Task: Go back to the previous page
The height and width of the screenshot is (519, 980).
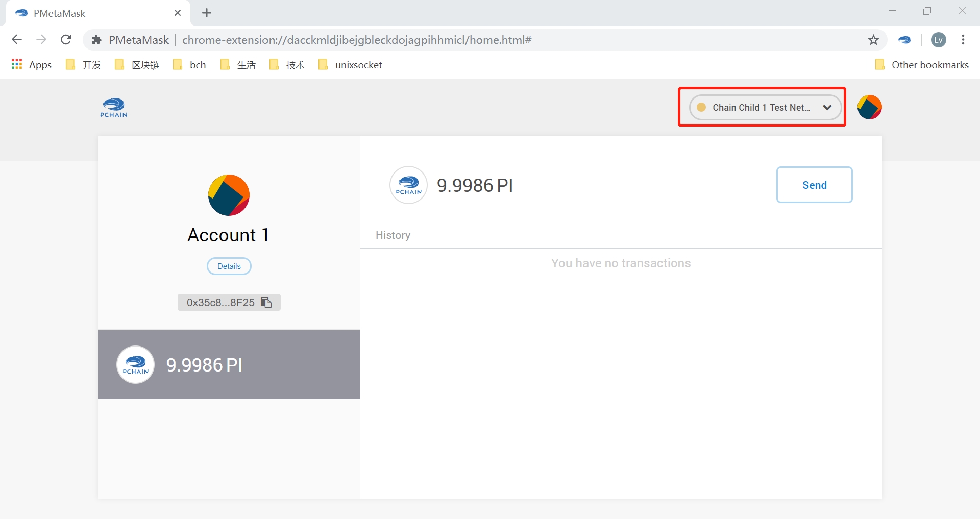Action: point(17,40)
